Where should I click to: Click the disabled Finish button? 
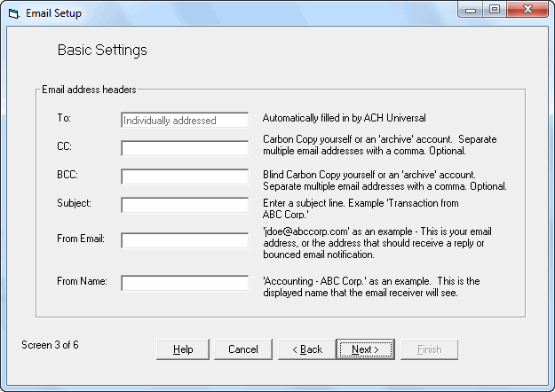coord(429,349)
